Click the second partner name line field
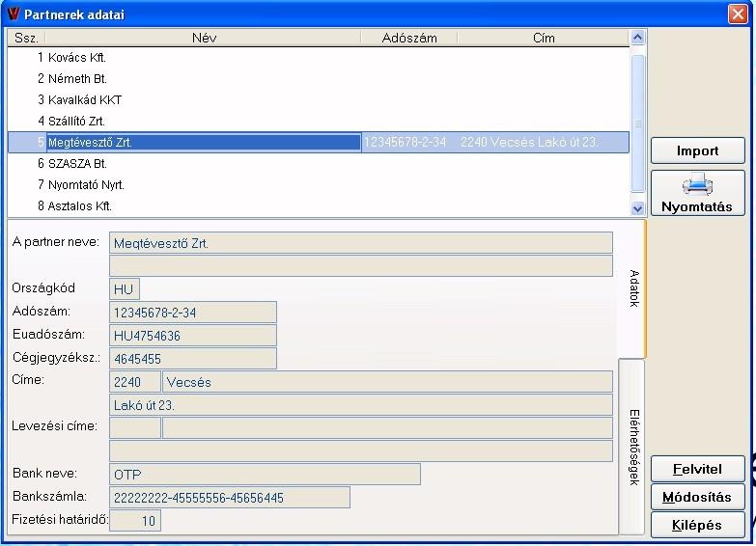Viewport: 756px width, 546px height. tap(361, 266)
